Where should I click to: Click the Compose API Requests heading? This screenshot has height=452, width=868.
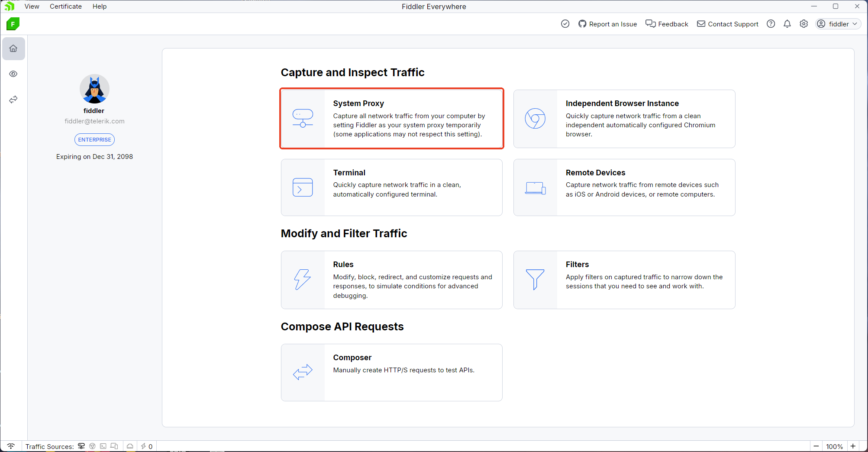[342, 326]
